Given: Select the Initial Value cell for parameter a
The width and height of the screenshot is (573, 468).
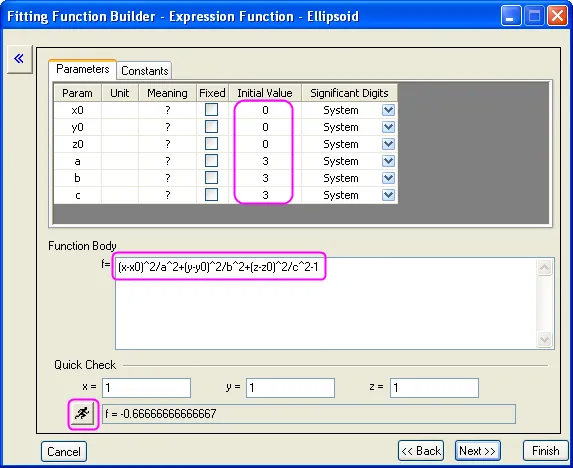Looking at the screenshot, I should click(x=265, y=161).
